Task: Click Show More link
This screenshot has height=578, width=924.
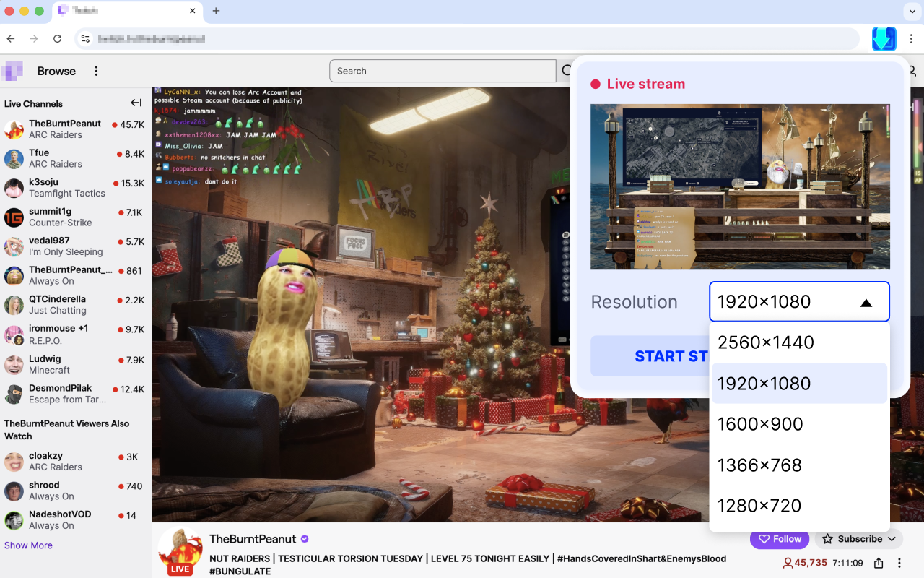Action: tap(28, 545)
